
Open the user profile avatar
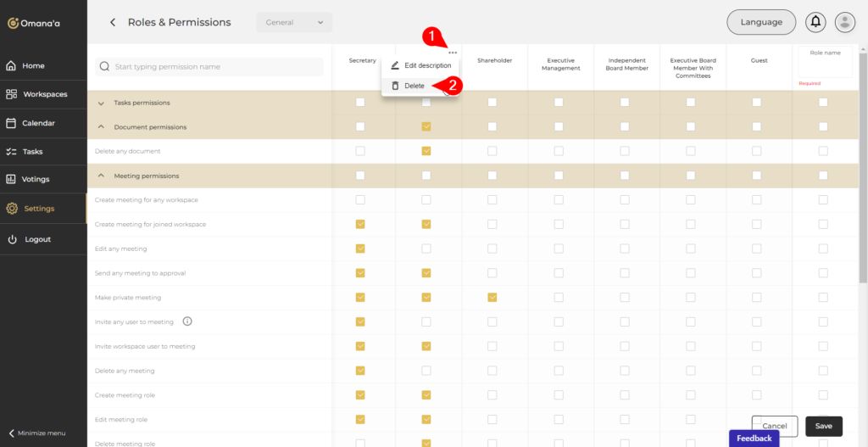844,22
